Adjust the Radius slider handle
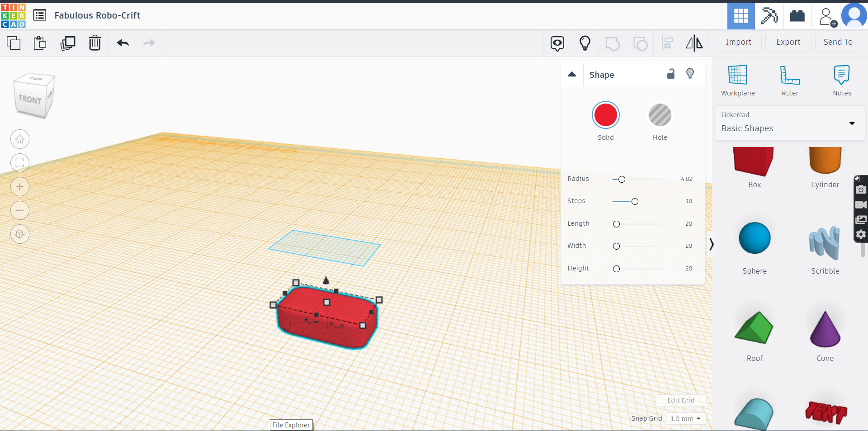Screen dimensions: 868x431 (622, 180)
